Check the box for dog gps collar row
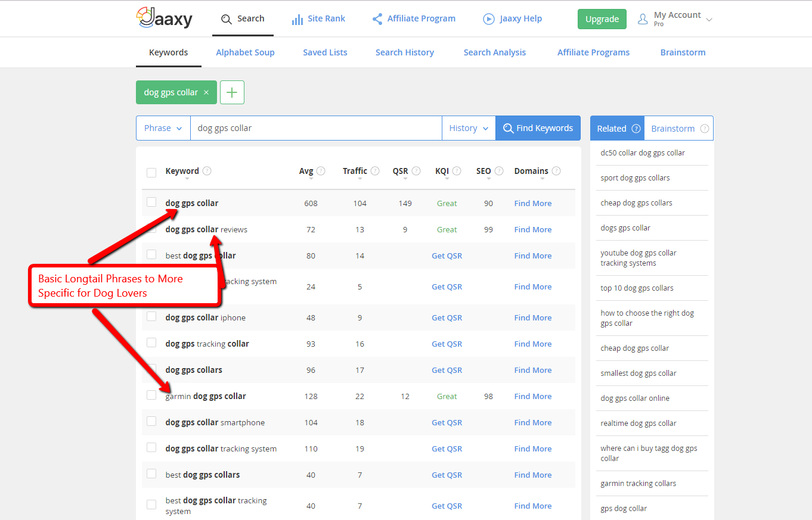Image resolution: width=812 pixels, height=520 pixels. point(151,202)
